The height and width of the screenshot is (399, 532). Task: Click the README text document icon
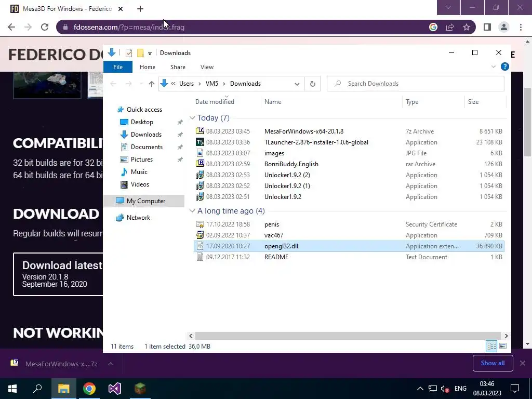[x=200, y=257]
